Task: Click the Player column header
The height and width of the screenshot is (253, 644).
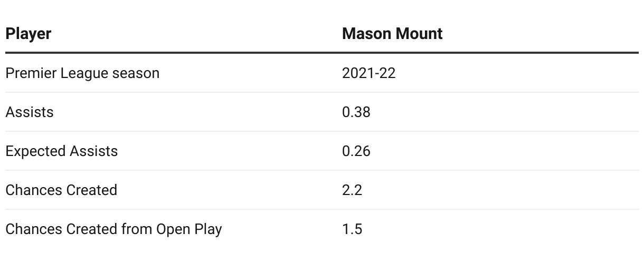Action: 29,34
